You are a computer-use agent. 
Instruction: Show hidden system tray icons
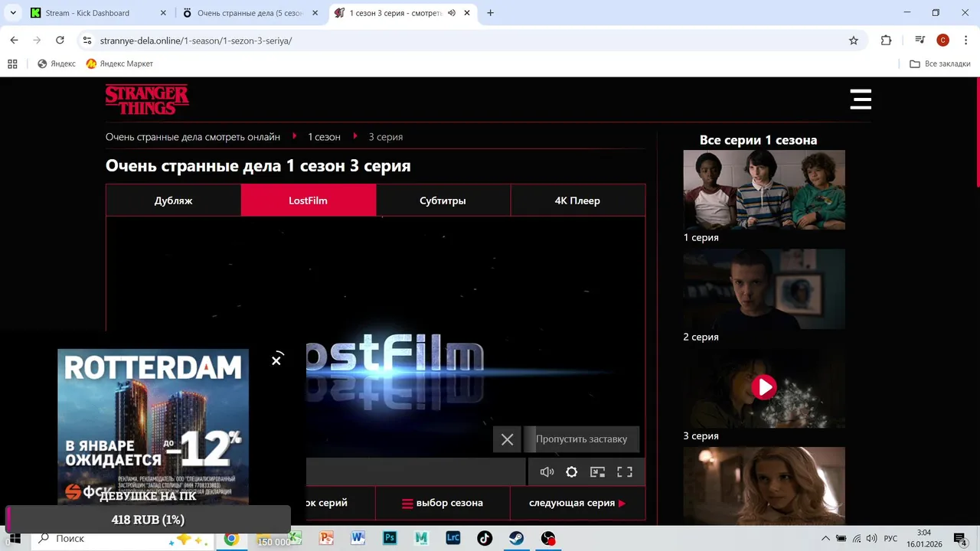click(x=825, y=539)
